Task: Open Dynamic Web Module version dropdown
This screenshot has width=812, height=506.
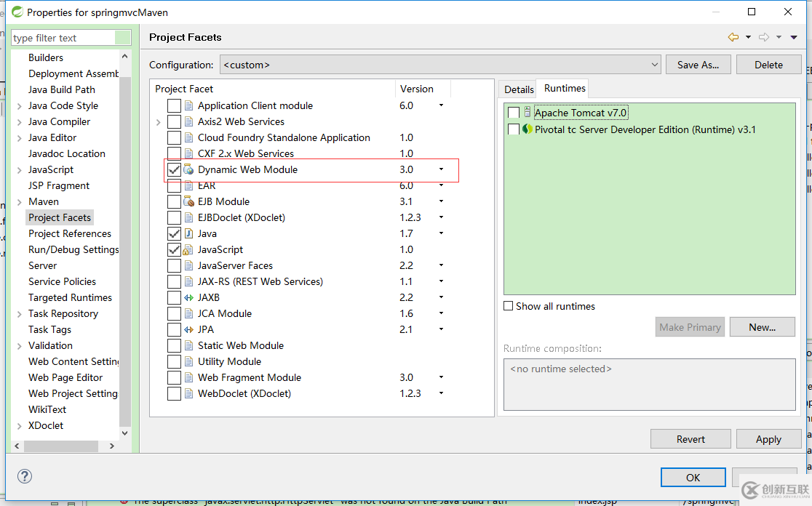Action: (x=441, y=169)
